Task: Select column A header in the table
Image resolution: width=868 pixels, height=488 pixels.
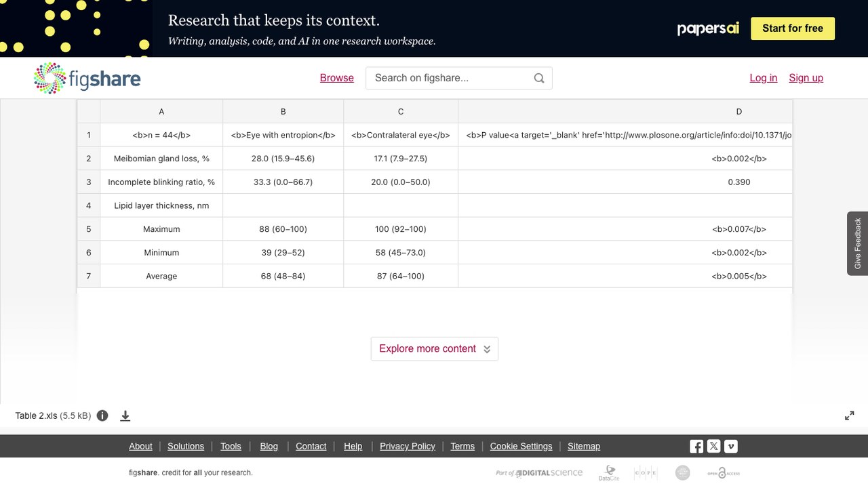Action: coord(161,112)
